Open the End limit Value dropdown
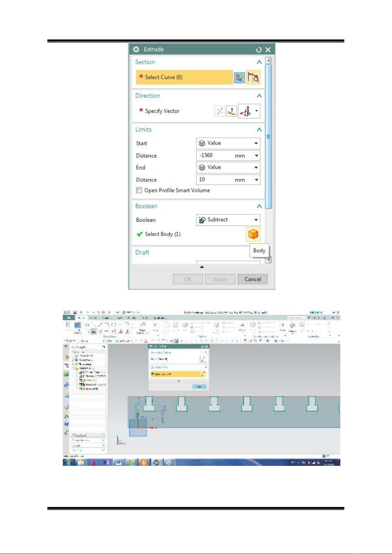Image resolution: width=392 pixels, height=554 pixels. [x=228, y=167]
